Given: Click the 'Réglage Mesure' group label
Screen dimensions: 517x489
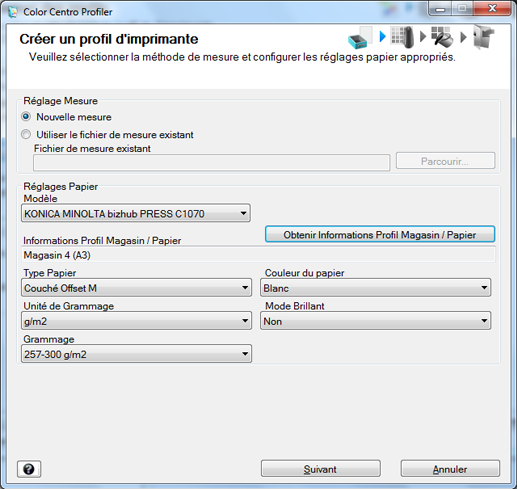Looking at the screenshot, I should pyautogui.click(x=60, y=101).
